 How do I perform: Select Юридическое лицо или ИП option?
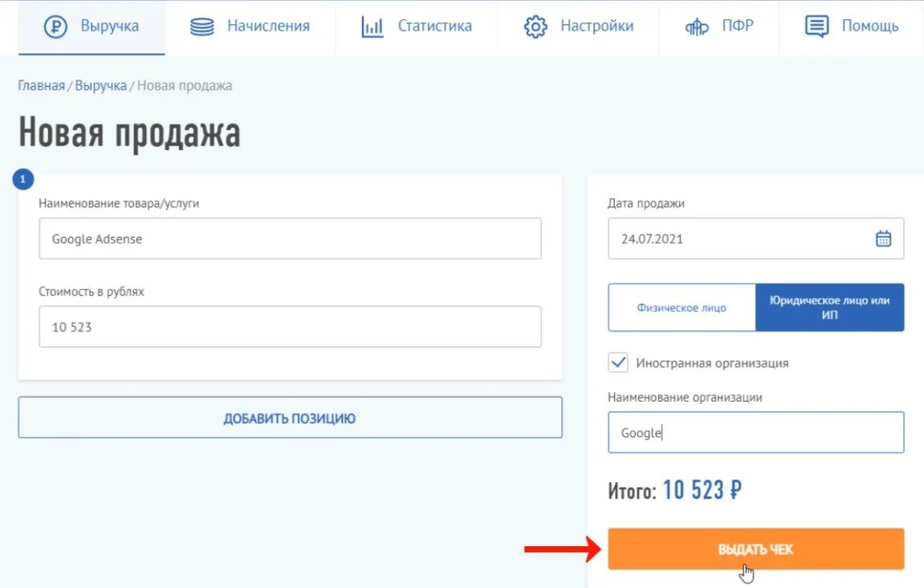830,308
